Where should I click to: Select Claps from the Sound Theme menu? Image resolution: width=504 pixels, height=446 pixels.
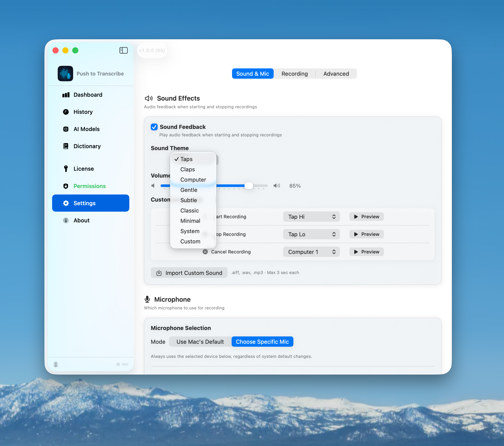coord(188,169)
